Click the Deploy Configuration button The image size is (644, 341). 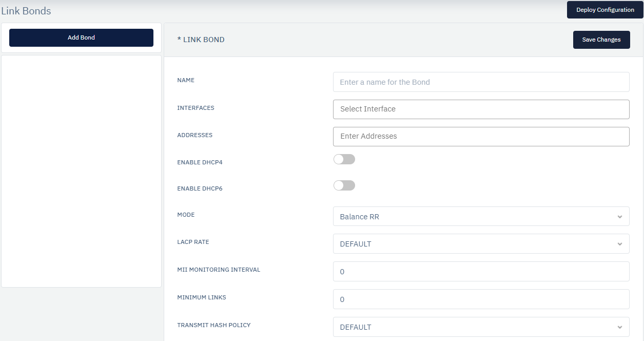605,10
